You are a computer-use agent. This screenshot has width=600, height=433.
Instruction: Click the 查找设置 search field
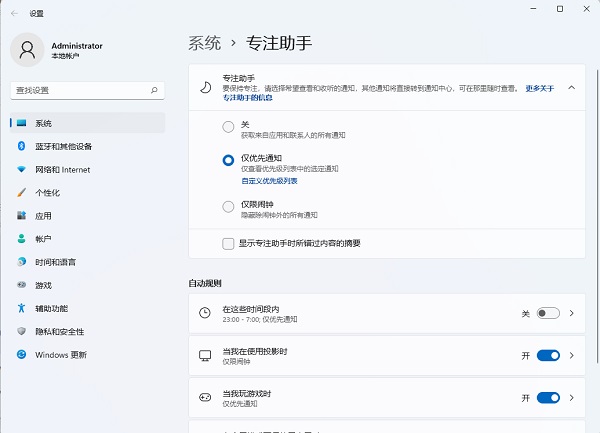pos(80,90)
